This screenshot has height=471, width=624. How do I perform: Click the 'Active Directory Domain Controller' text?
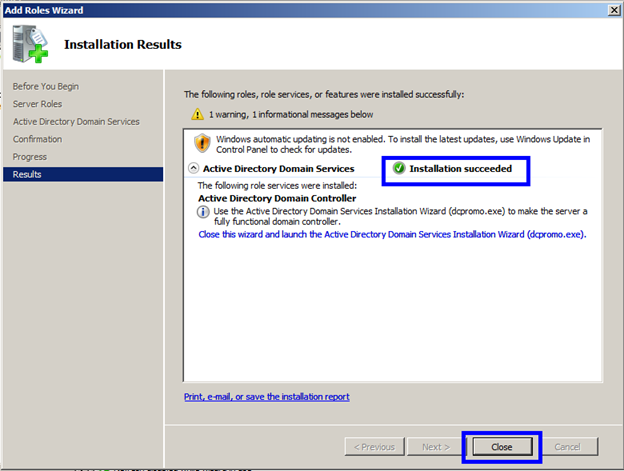click(x=277, y=198)
